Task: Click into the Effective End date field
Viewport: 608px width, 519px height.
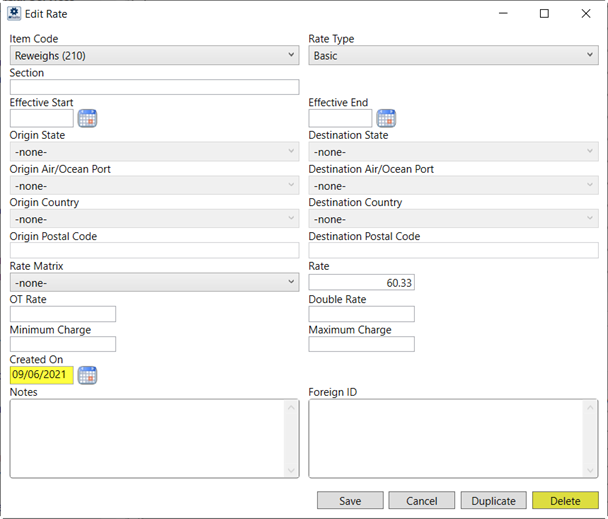Action: (x=340, y=118)
